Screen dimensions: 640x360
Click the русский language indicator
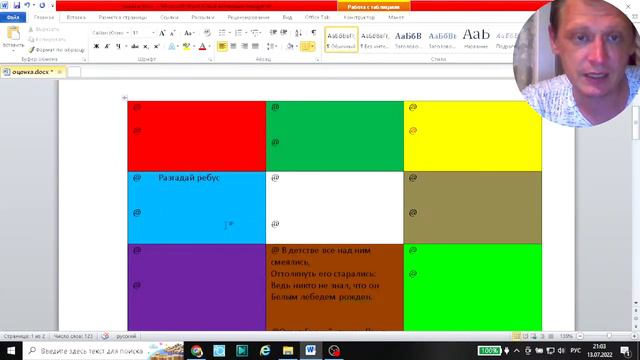click(126, 336)
